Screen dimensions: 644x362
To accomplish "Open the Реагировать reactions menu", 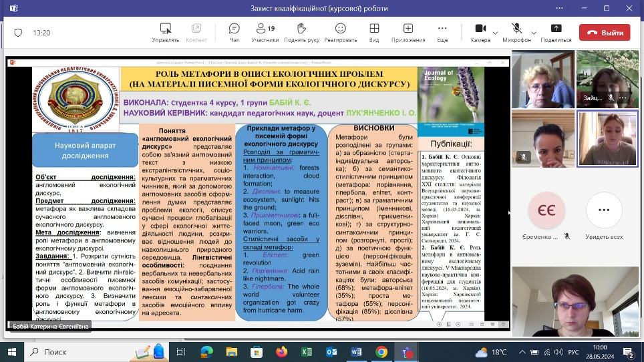I will pyautogui.click(x=341, y=33).
